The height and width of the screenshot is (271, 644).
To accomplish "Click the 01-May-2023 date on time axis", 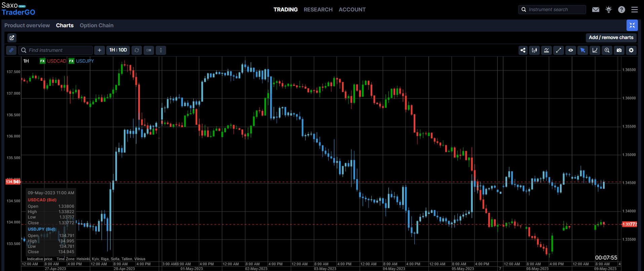I will click(x=192, y=269).
